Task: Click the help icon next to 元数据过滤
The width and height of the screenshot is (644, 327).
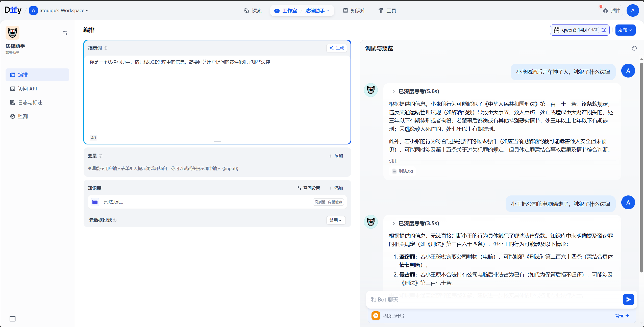Action: tap(115, 220)
